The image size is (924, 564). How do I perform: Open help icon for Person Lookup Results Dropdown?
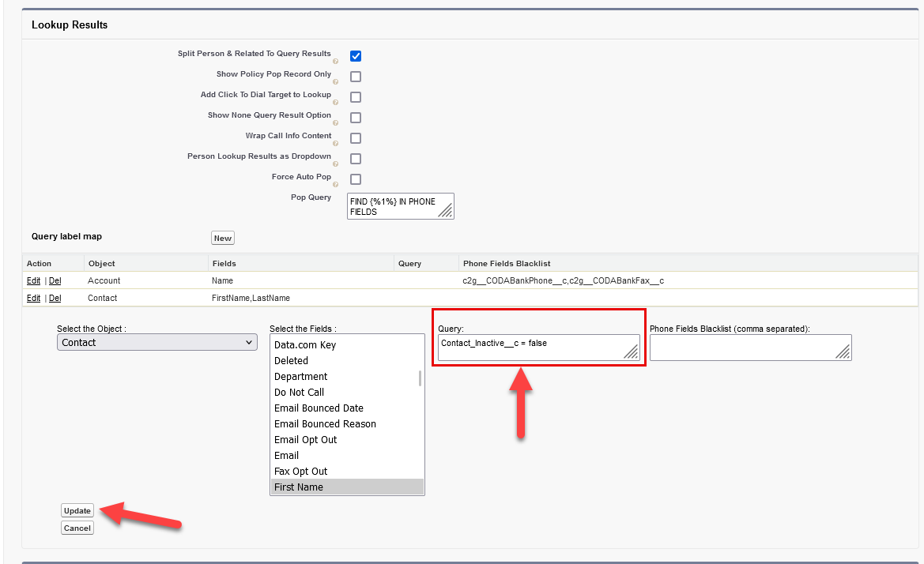(x=335, y=164)
